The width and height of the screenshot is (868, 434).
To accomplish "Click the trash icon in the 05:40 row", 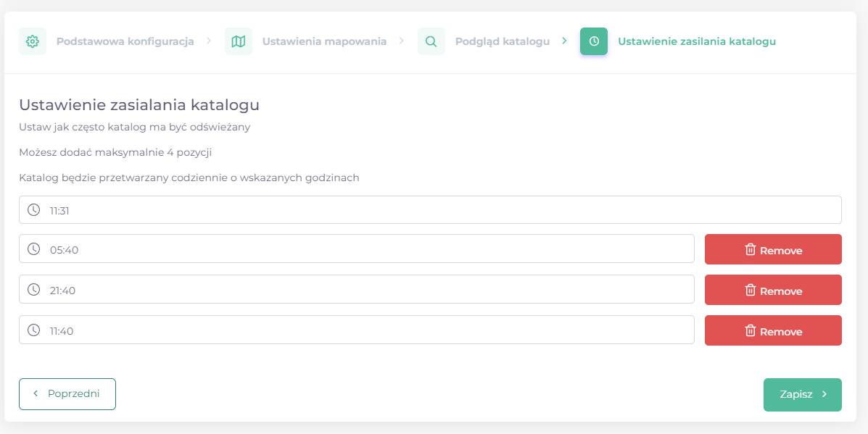I will (x=750, y=249).
